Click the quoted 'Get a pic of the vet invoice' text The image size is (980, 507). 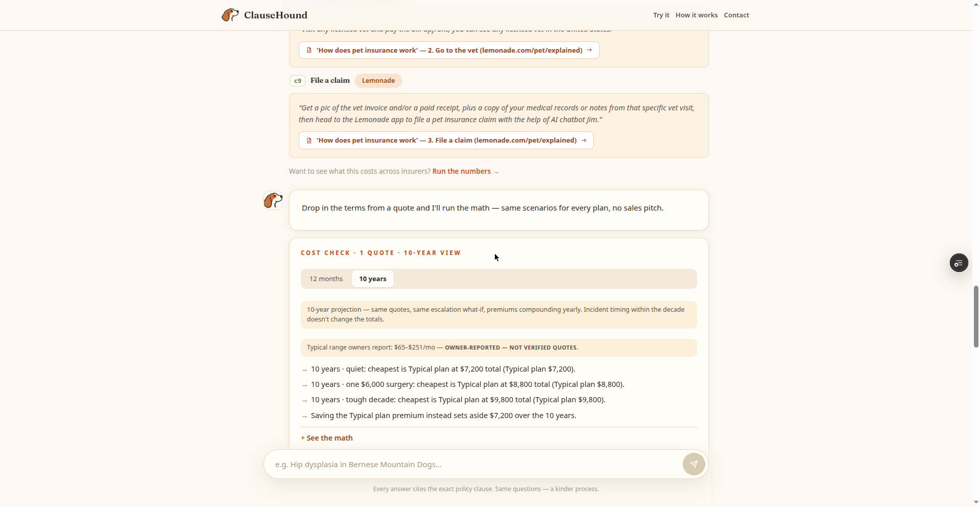click(x=496, y=113)
